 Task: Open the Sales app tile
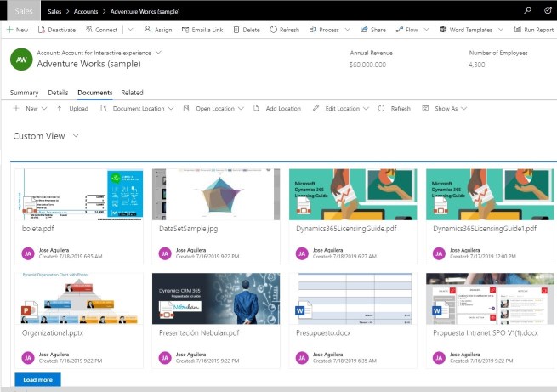(24, 11)
